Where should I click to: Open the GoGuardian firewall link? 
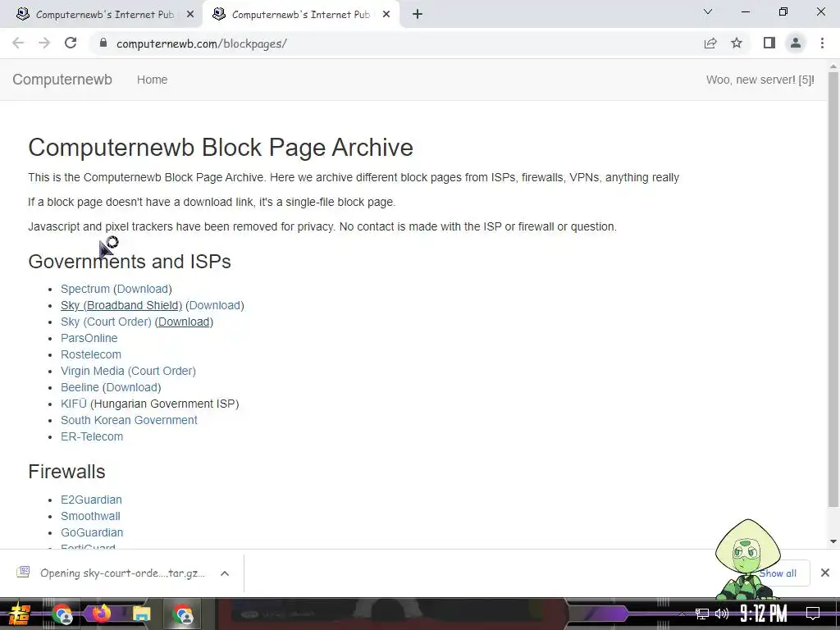point(92,532)
